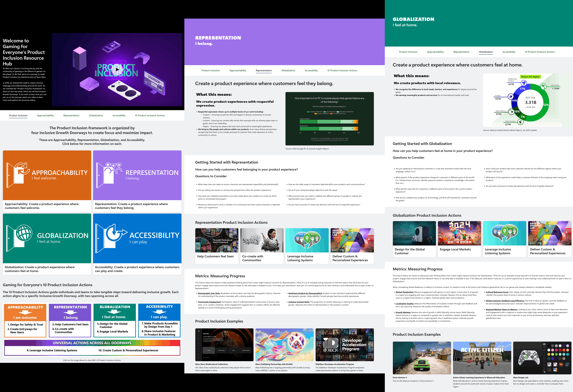Image resolution: width=573 pixels, height=392 pixels.
Task: Click the Xbox Store Multicultural Collections thumbnail
Action: (224, 345)
